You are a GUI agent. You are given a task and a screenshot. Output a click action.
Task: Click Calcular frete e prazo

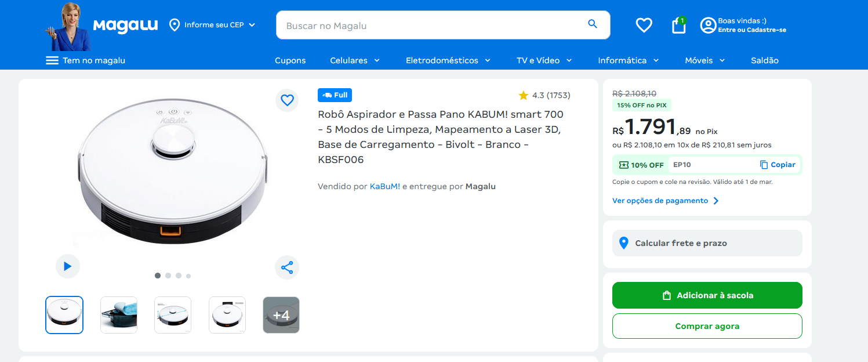pos(707,243)
